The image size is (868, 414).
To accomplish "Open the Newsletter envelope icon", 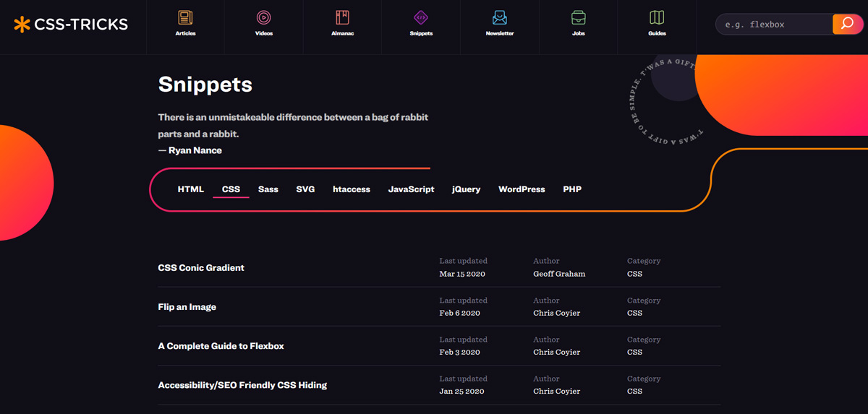I will 500,17.
